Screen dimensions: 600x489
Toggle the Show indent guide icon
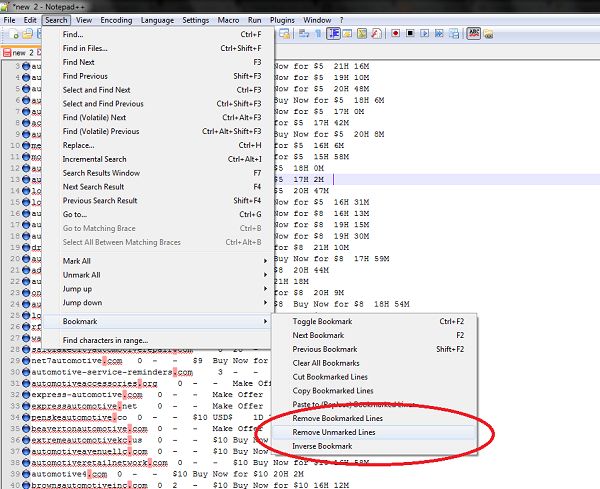333,34
